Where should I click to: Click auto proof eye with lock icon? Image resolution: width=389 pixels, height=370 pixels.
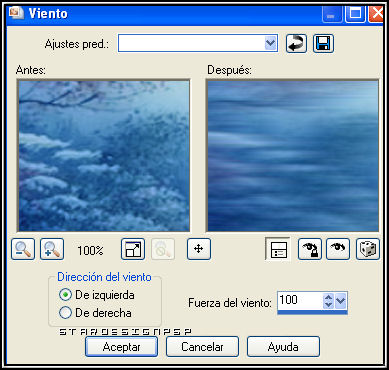[310, 249]
